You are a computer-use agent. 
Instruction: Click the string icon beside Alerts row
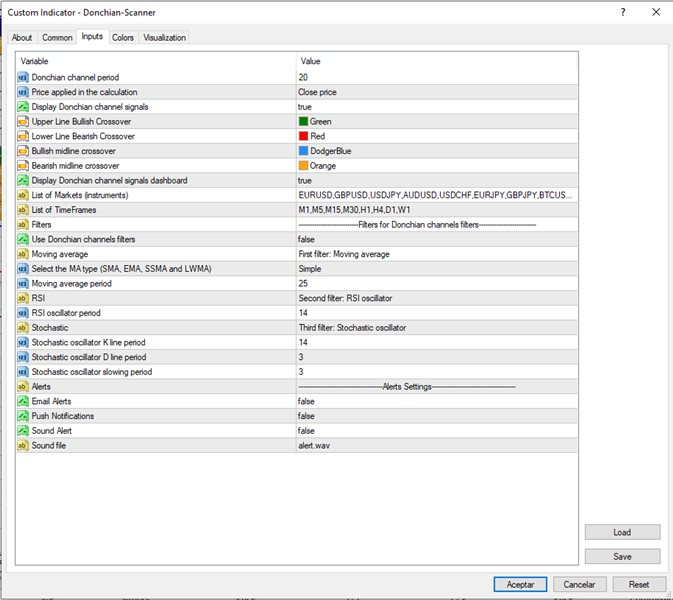(x=23, y=387)
